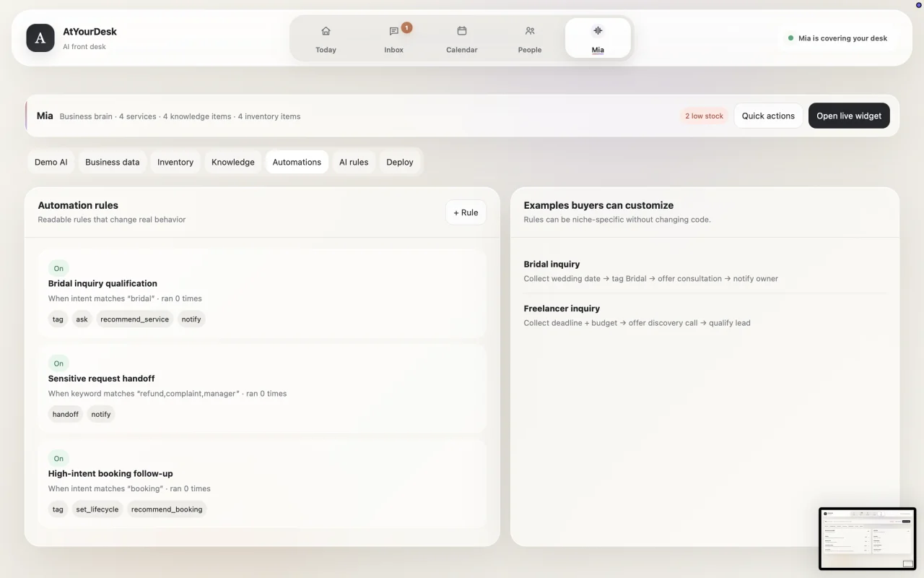Click the Automation rules heading
Viewport: 924px width, 578px height.
coord(78,205)
